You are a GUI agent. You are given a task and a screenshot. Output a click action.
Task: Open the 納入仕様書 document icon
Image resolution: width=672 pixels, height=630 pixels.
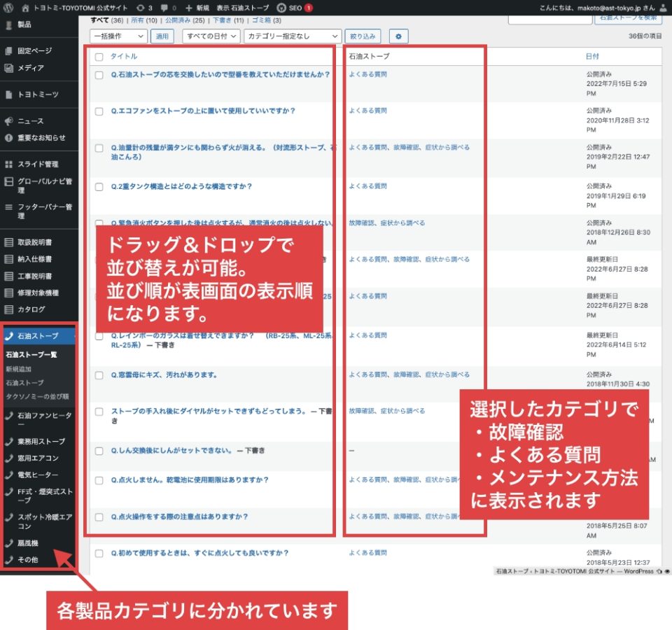8,259
